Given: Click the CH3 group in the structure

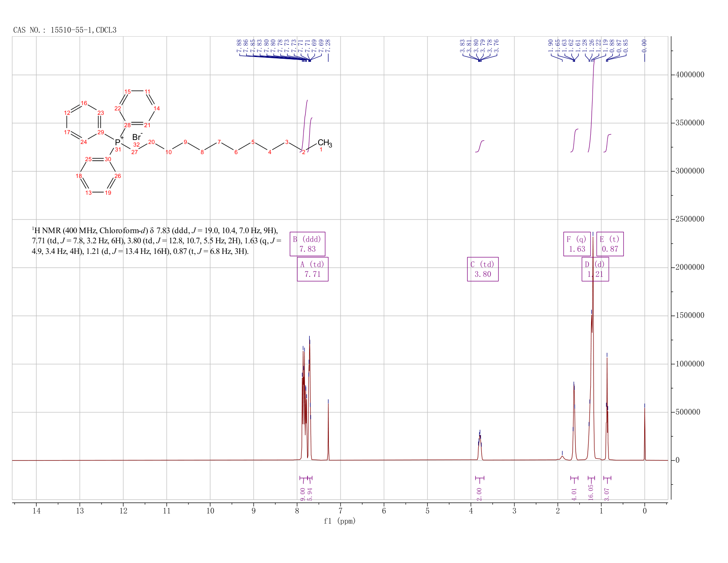Looking at the screenshot, I should (x=325, y=143).
